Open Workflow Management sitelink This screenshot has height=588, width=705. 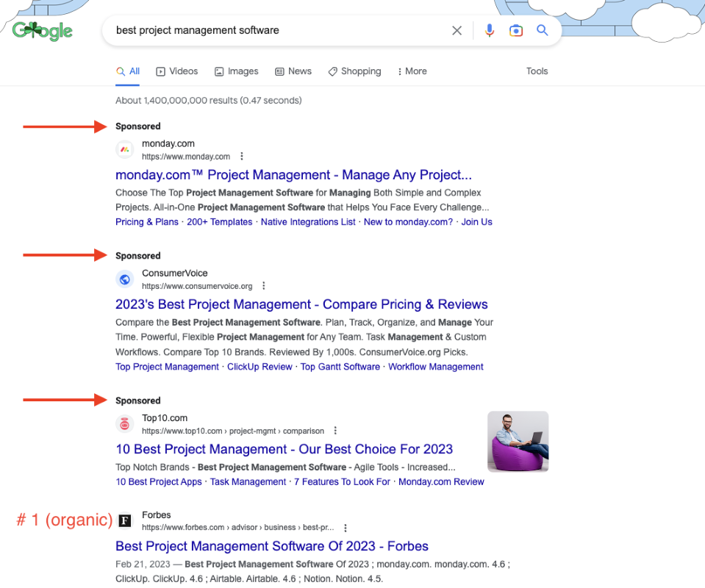[436, 367]
